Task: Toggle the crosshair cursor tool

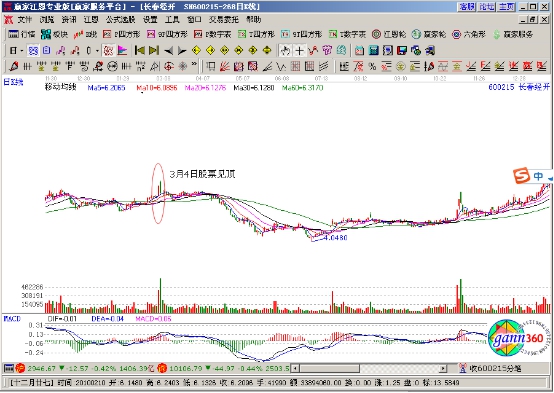Action: click(299, 51)
